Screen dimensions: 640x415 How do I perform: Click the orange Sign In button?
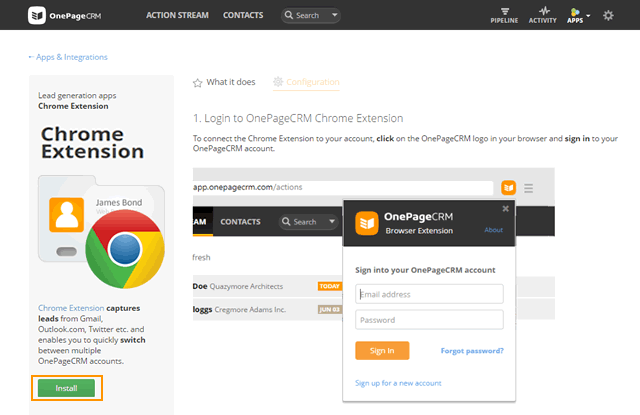tap(382, 351)
